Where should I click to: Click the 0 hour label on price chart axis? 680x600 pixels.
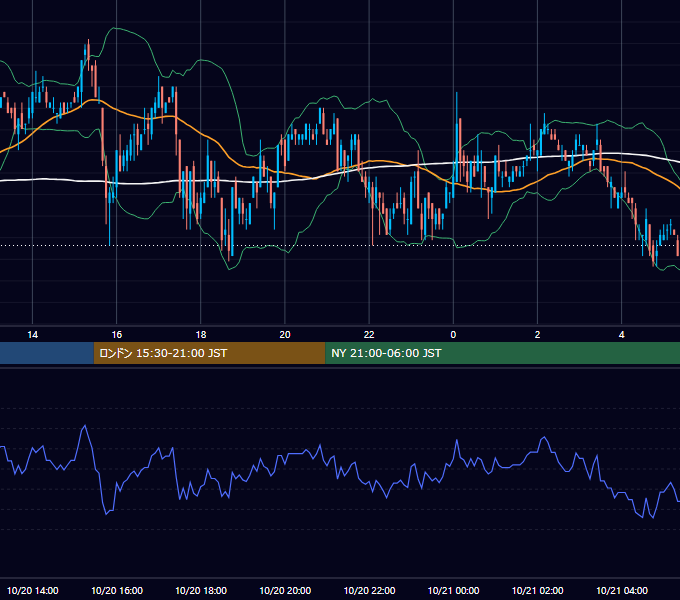tap(453, 335)
